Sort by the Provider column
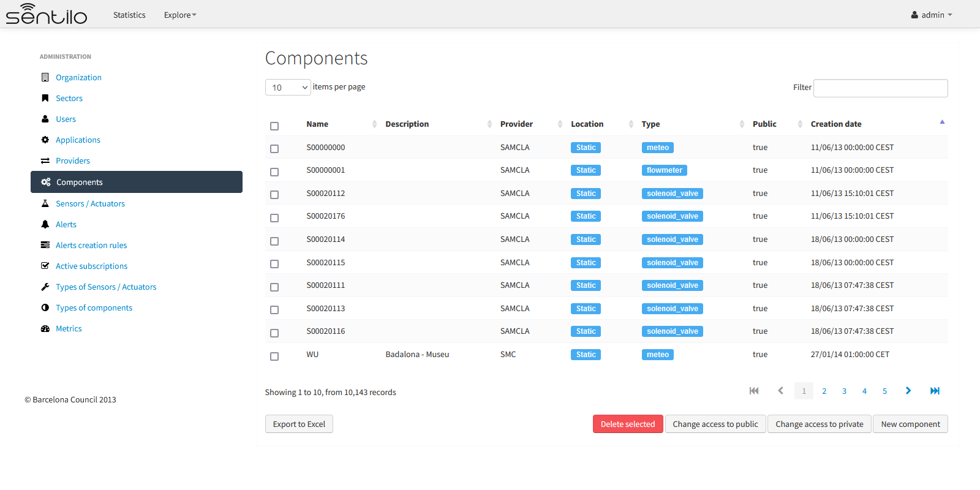This screenshot has height=490, width=980. (x=531, y=124)
